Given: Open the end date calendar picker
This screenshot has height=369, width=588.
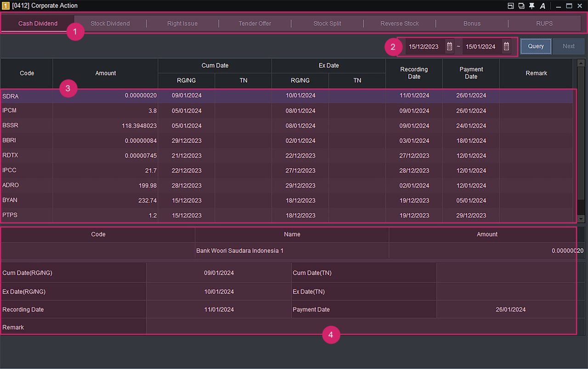Looking at the screenshot, I should [506, 46].
